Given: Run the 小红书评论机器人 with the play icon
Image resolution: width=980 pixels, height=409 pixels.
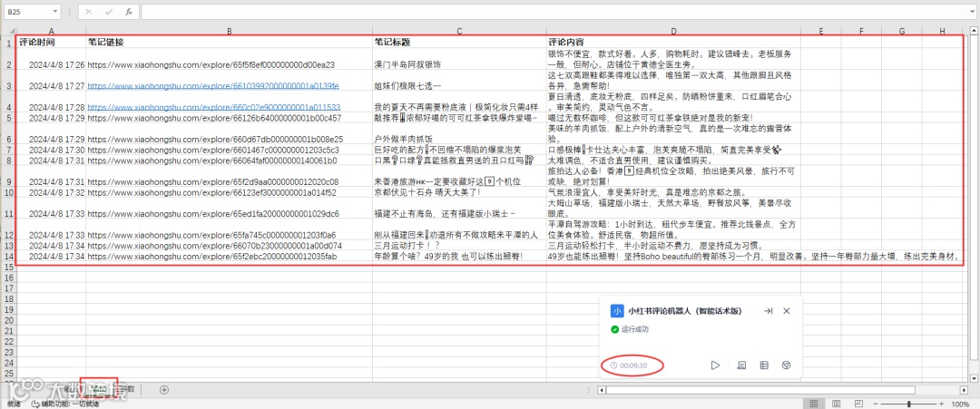Looking at the screenshot, I should [716, 365].
